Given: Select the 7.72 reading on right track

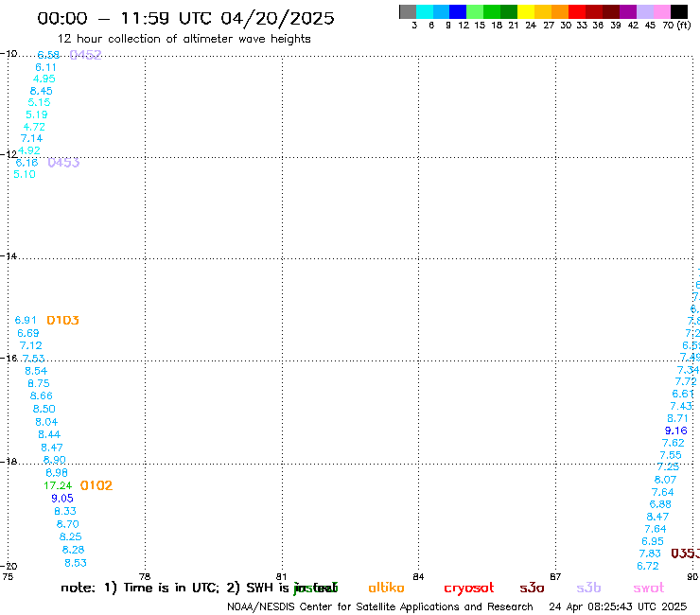Looking at the screenshot, I should pyautogui.click(x=686, y=382).
